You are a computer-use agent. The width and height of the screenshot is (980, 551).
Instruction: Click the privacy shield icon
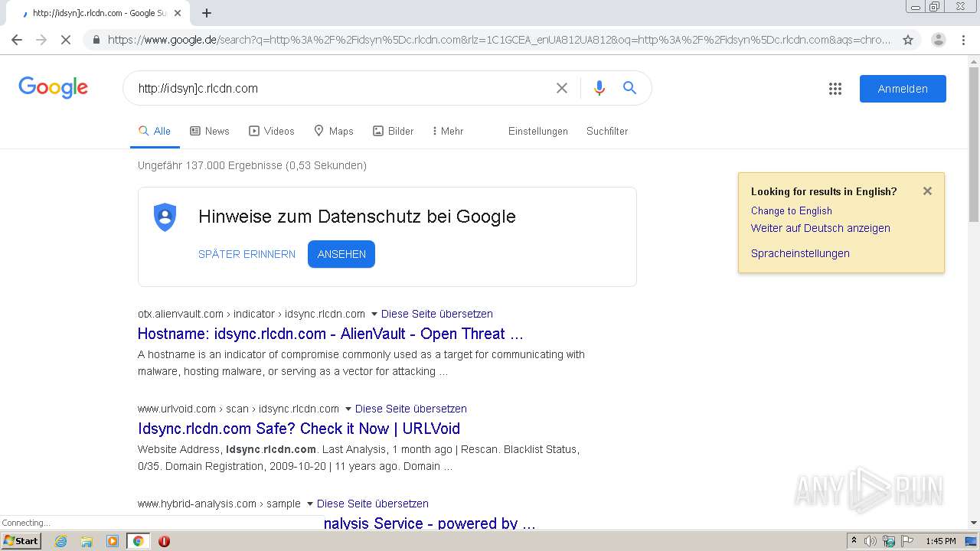click(165, 217)
